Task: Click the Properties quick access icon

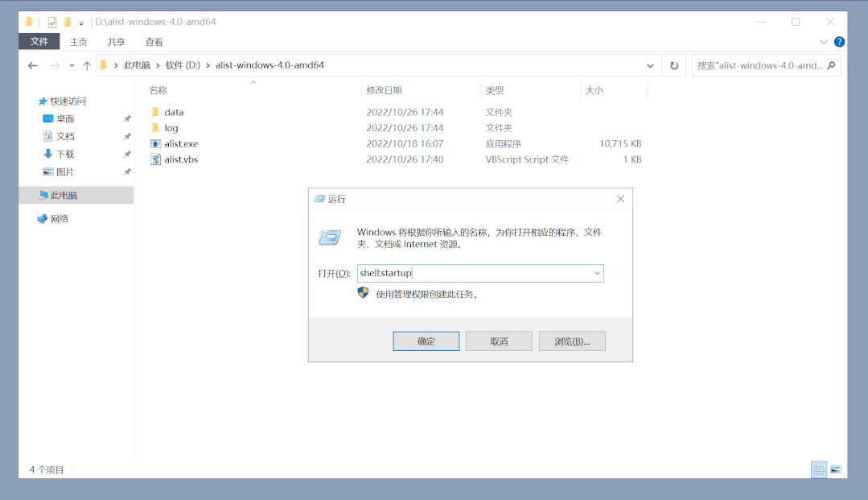Action: point(52,23)
